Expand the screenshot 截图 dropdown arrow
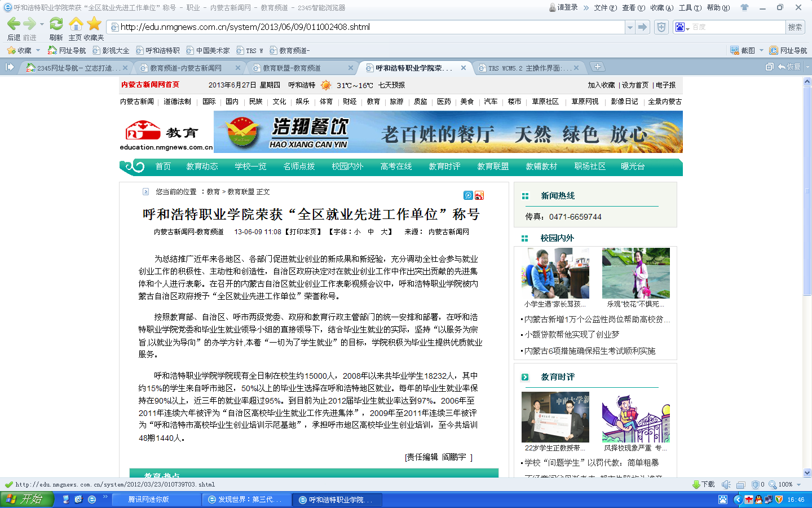 761,50
